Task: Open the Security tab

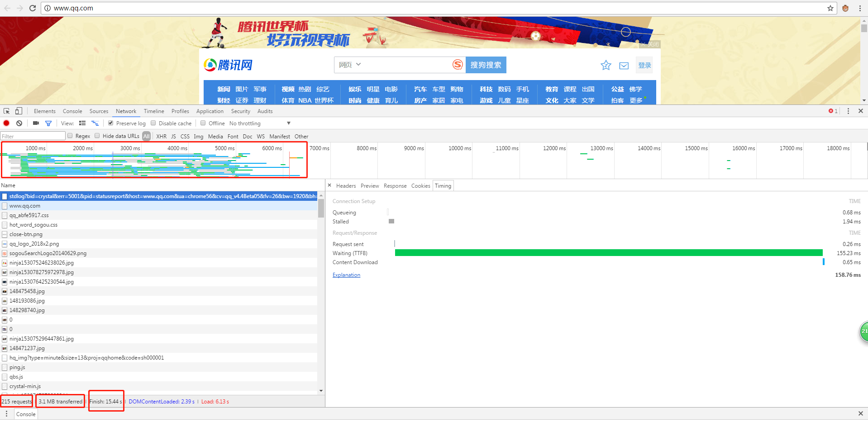Action: (240, 111)
